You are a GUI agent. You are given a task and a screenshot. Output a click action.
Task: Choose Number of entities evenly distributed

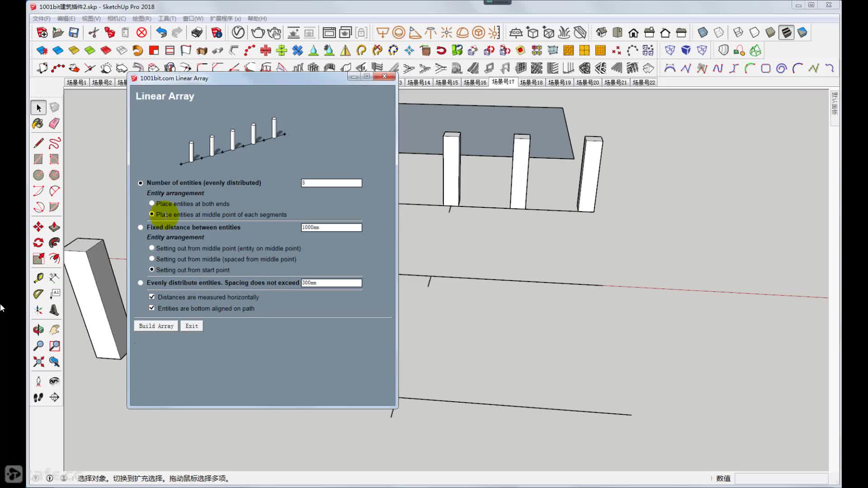pyautogui.click(x=141, y=183)
